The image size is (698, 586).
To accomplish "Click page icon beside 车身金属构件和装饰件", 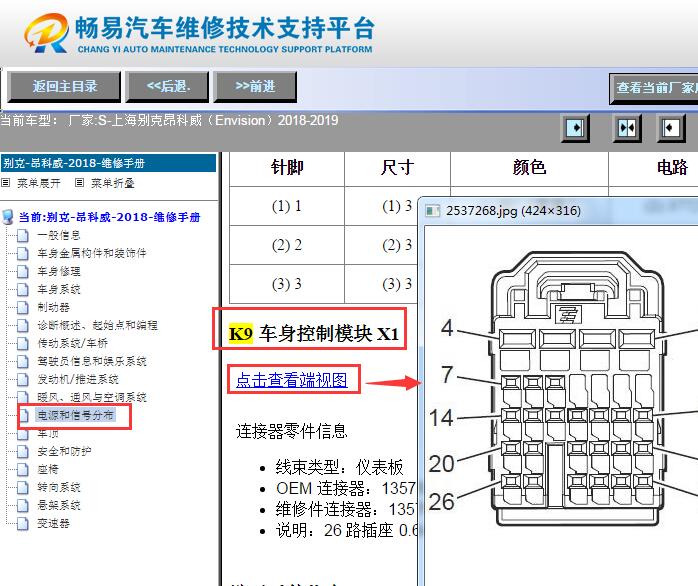I will (x=23, y=253).
